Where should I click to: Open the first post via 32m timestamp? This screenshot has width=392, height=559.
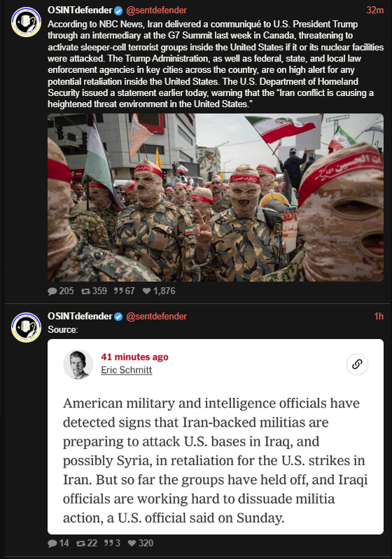point(375,11)
